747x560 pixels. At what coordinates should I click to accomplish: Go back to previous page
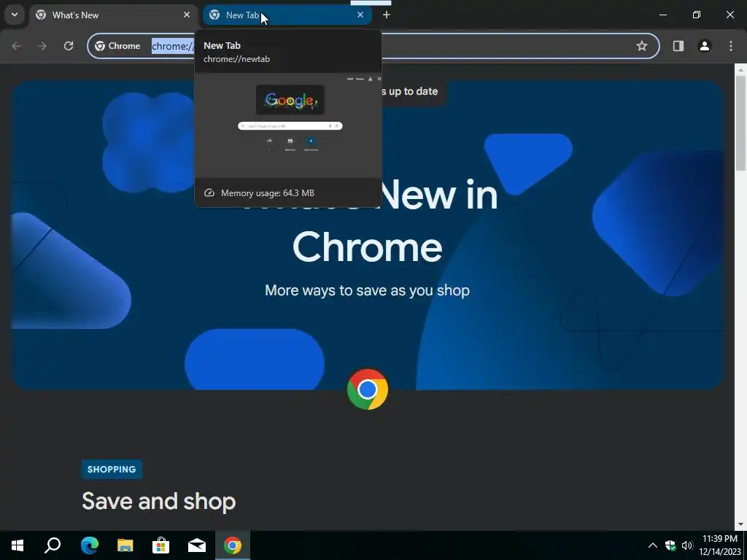pos(16,46)
